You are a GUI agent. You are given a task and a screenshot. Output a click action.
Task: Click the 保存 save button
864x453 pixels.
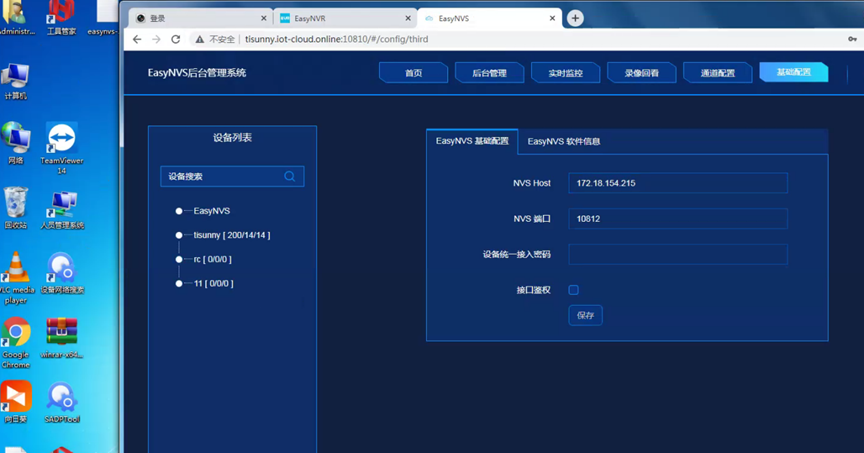click(585, 315)
